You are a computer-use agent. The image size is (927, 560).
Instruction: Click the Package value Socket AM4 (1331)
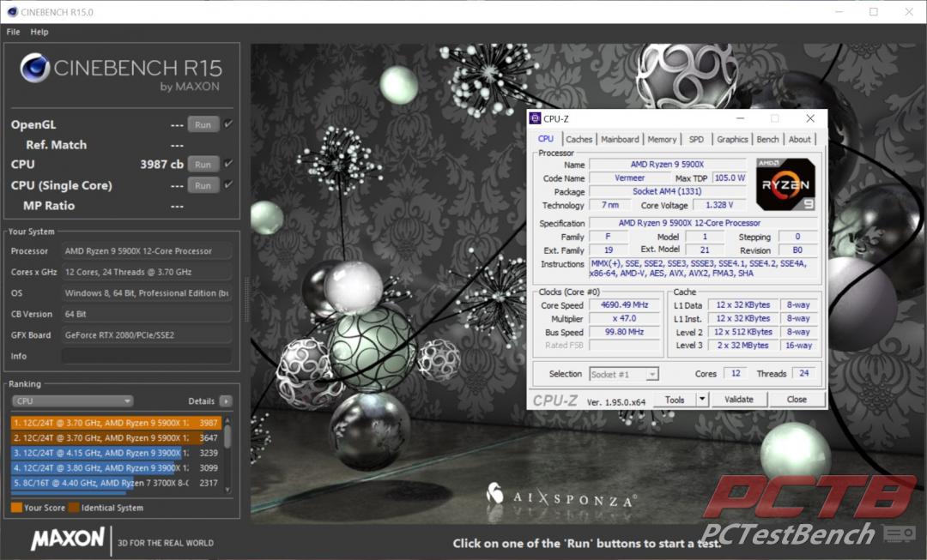667,191
